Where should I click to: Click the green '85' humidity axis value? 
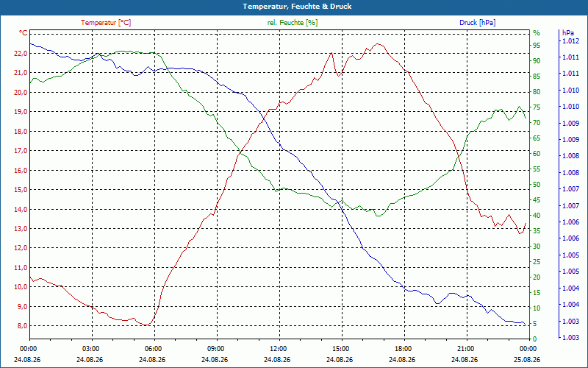pos(537,77)
